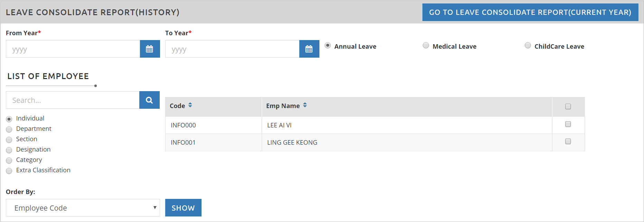Select the Extra Classification filter
This screenshot has height=222, width=644.
click(x=9, y=171)
